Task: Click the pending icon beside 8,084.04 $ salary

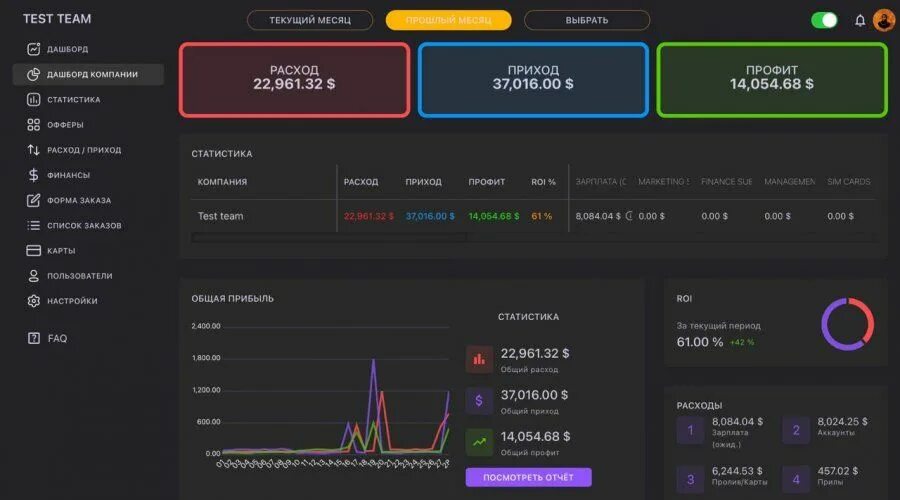Action: (629, 216)
